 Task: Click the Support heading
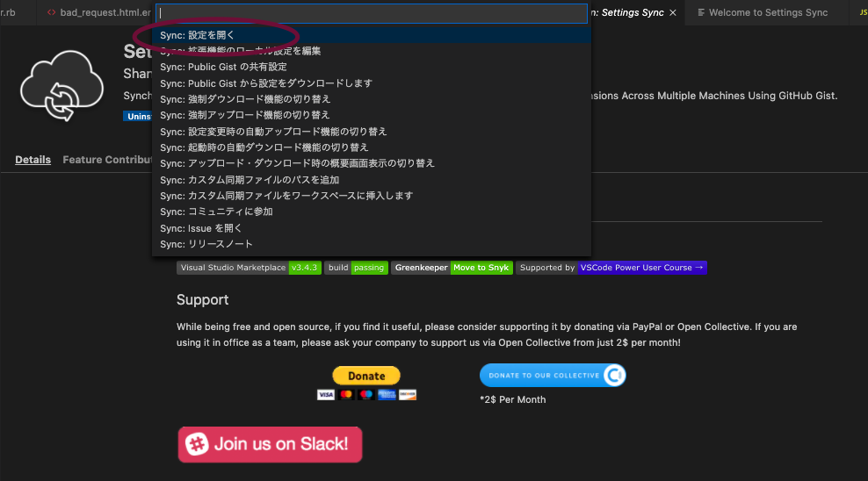tap(203, 299)
